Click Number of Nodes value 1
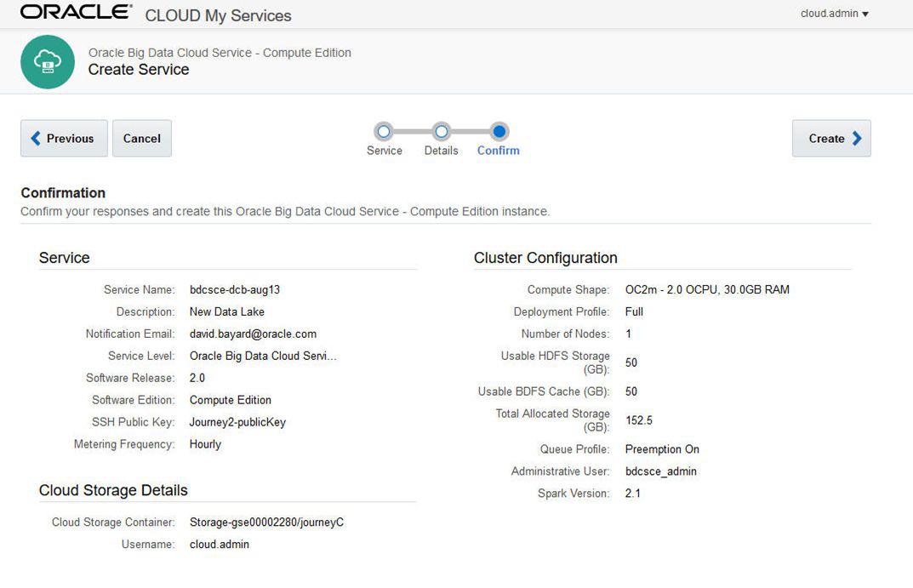Image resolution: width=913 pixels, height=588 pixels. (628, 334)
